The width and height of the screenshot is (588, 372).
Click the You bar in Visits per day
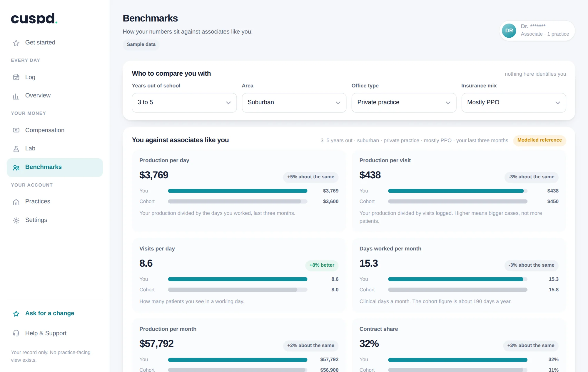(238, 279)
